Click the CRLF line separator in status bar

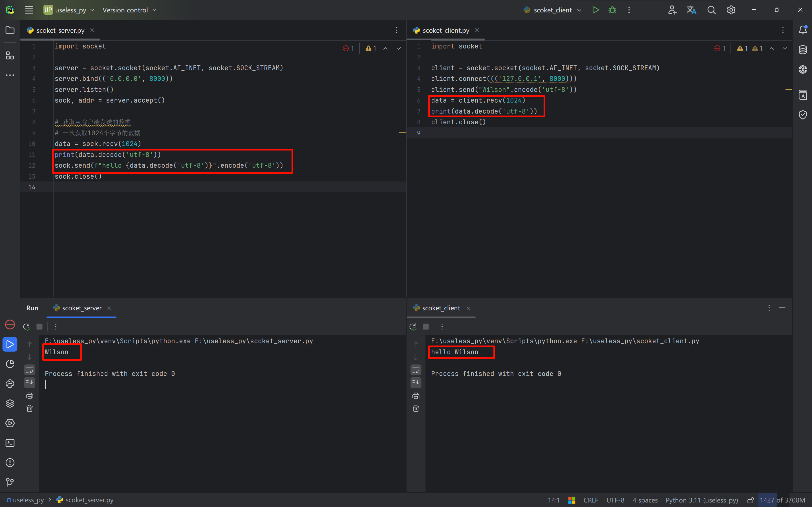(591, 500)
